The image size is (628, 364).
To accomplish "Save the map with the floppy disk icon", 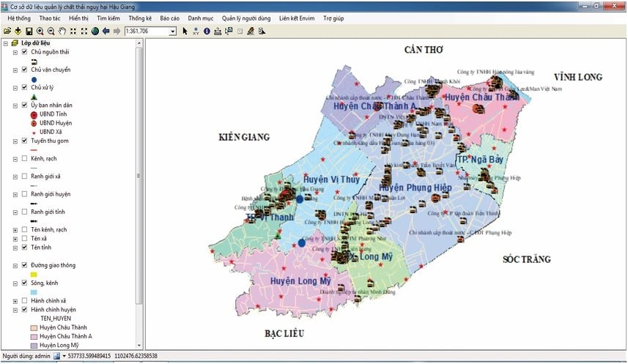I will (29, 31).
